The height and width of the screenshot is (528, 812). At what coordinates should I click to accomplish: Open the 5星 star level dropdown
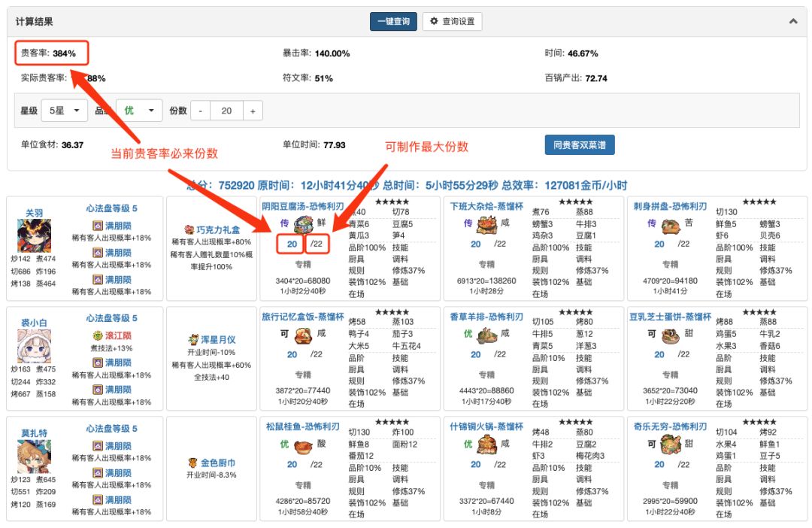[64, 111]
